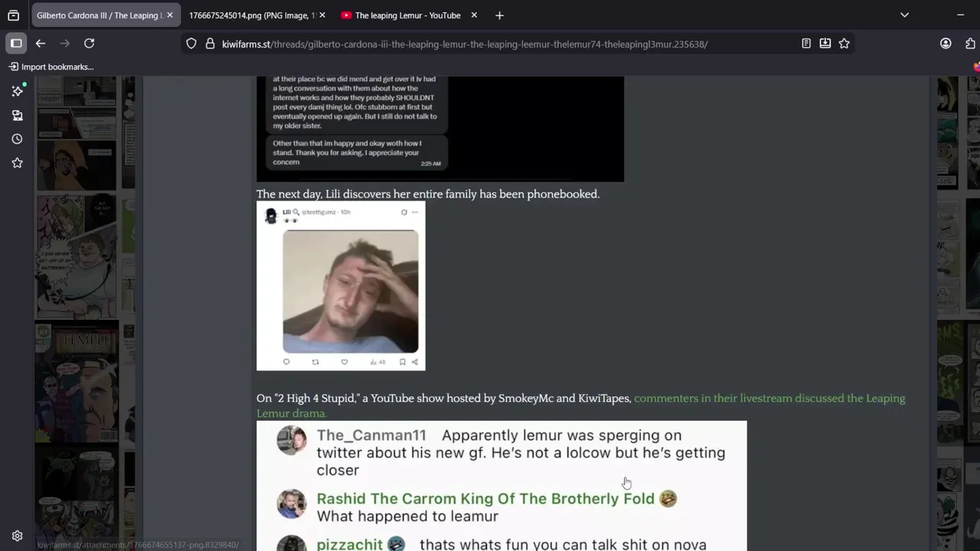Image resolution: width=980 pixels, height=551 pixels.
Task: Open the history sidebar panel
Action: (18, 139)
